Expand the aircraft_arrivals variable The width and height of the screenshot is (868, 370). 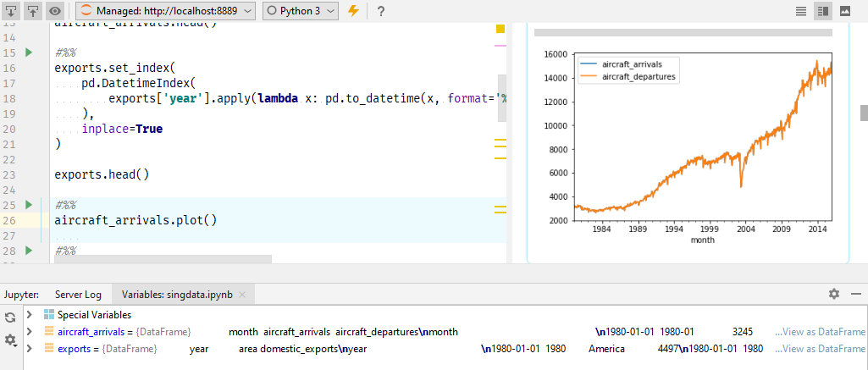(30, 332)
